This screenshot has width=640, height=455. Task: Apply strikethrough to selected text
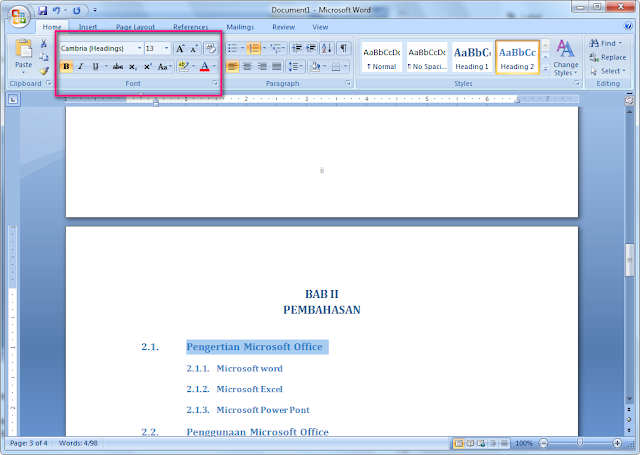click(118, 67)
